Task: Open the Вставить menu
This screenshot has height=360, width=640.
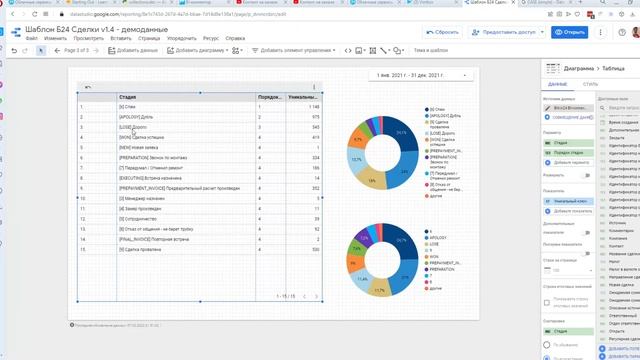Action: click(121, 38)
